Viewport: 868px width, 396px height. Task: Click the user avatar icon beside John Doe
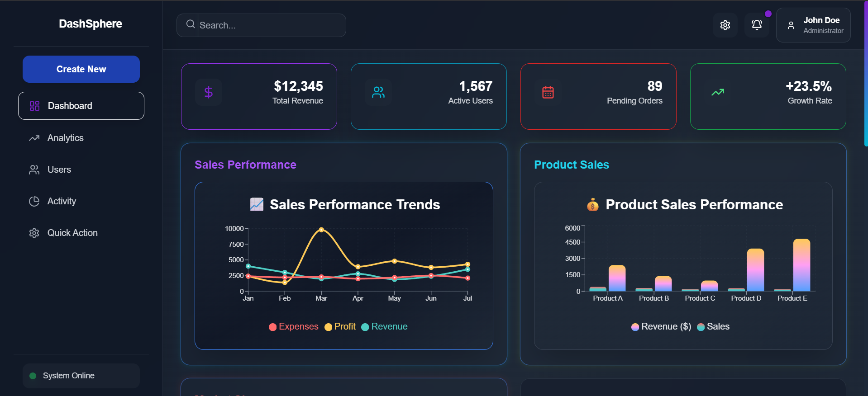tap(791, 25)
